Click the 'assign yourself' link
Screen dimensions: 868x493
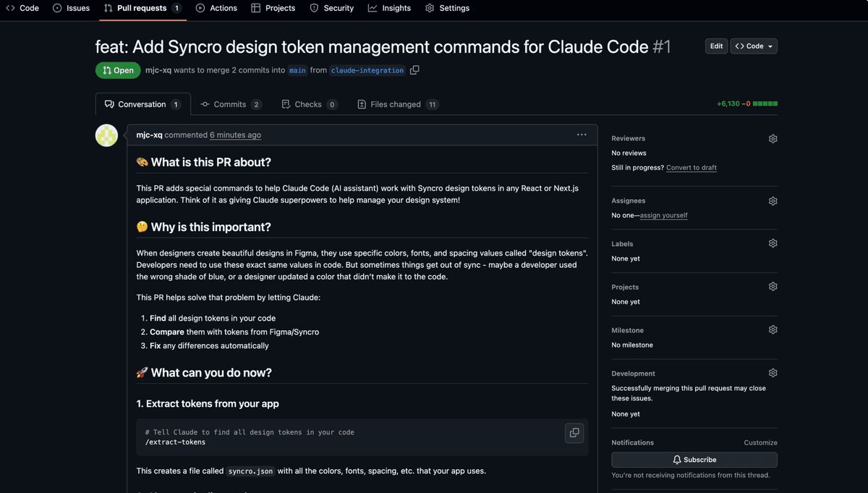pyautogui.click(x=663, y=215)
